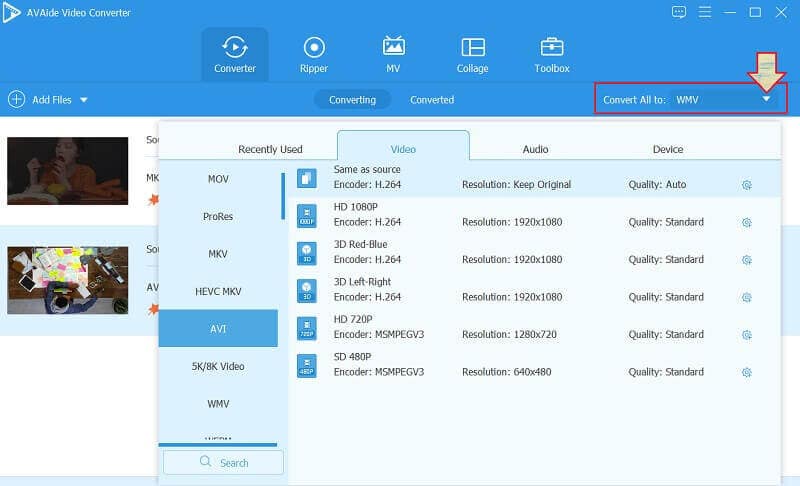Select the Video format tab

click(x=403, y=148)
